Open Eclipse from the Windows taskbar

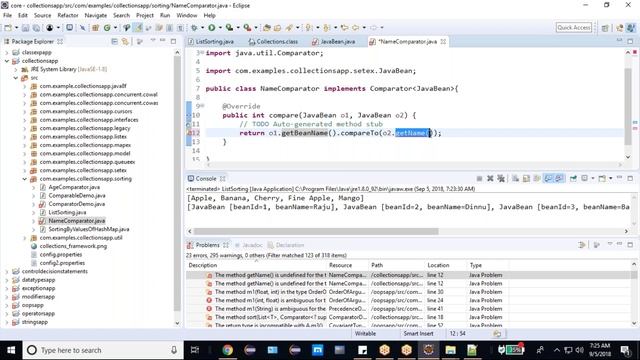(x=428, y=350)
